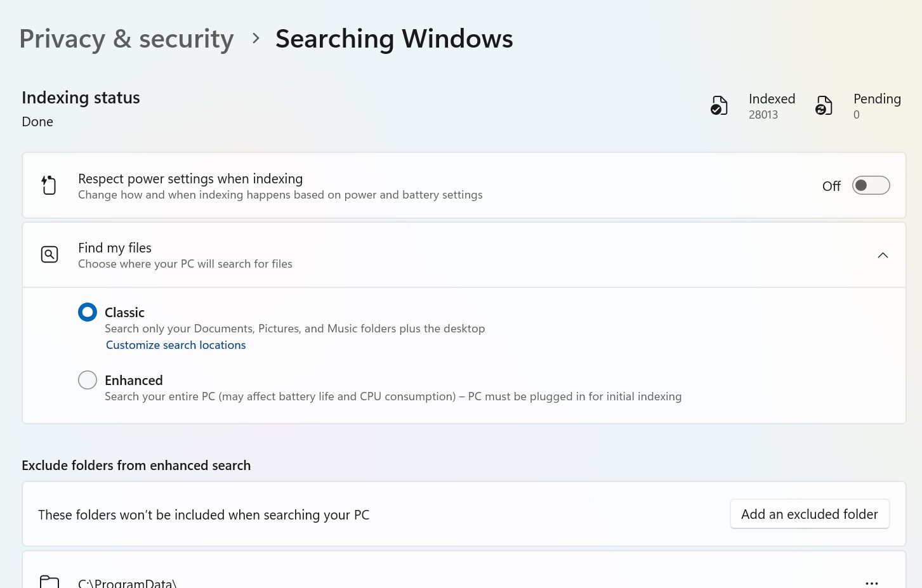Image resolution: width=922 pixels, height=588 pixels.
Task: Select the Classic search radio button
Action: tap(88, 312)
